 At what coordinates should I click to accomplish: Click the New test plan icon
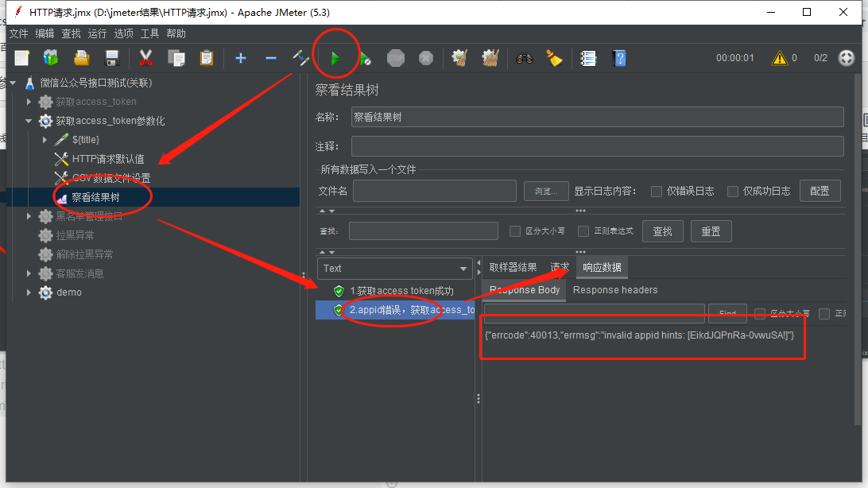[21, 58]
